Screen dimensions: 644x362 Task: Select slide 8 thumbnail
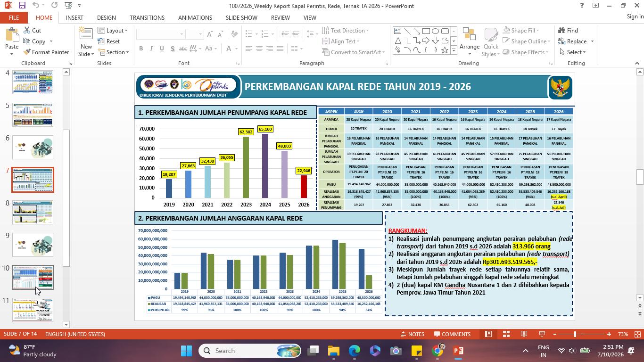click(33, 212)
